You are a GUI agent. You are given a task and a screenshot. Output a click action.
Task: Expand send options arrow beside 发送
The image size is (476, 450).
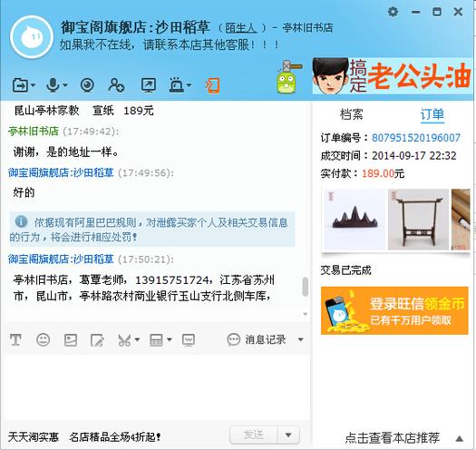tap(288, 435)
